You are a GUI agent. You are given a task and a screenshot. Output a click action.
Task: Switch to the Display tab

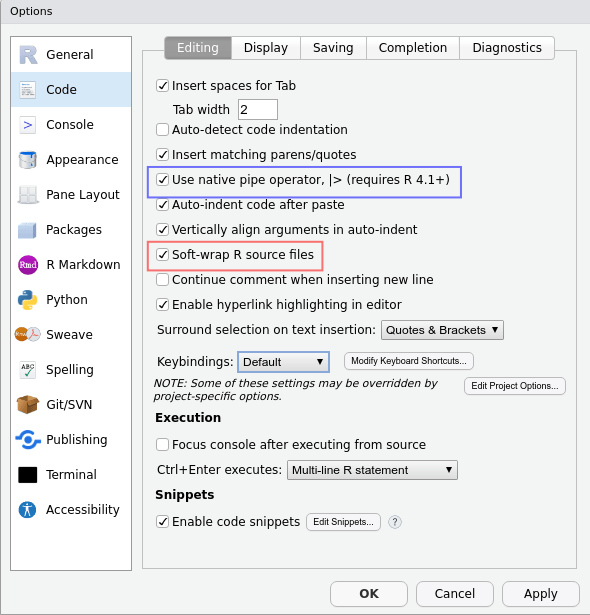coord(266,48)
